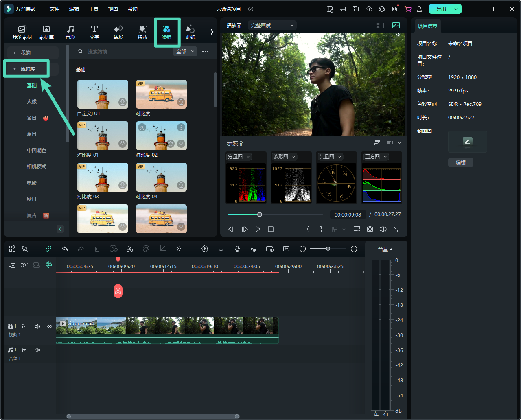Select the 对比度 02 filter thumbnail
Image resolution: width=521 pixels, height=420 pixels.
click(x=161, y=136)
